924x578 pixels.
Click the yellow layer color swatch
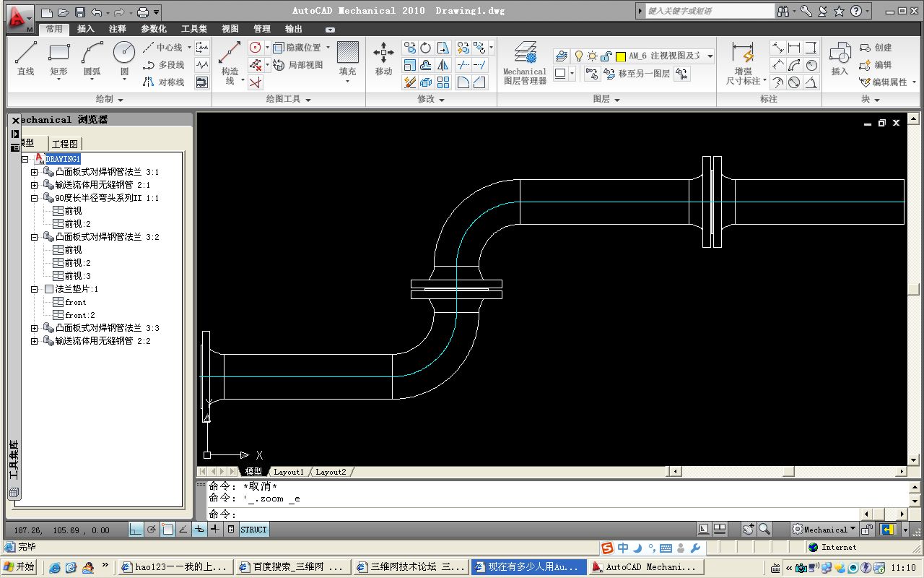click(620, 56)
